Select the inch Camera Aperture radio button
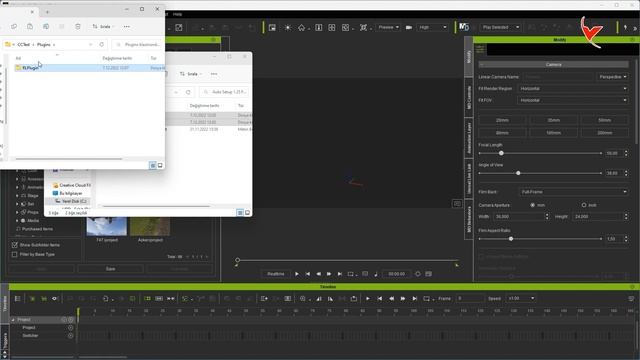This screenshot has height=360, width=640. [584, 205]
